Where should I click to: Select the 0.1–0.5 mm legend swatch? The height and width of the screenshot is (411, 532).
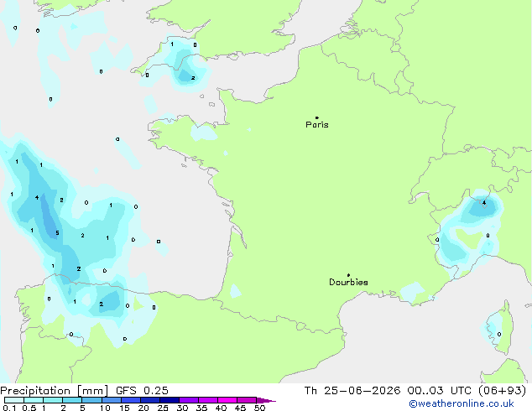tap(14, 400)
